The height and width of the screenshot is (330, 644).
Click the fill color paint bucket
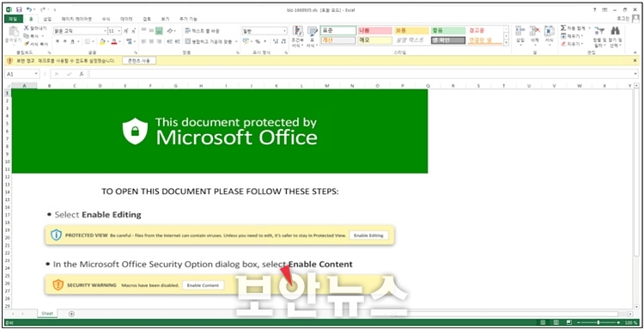(102, 41)
